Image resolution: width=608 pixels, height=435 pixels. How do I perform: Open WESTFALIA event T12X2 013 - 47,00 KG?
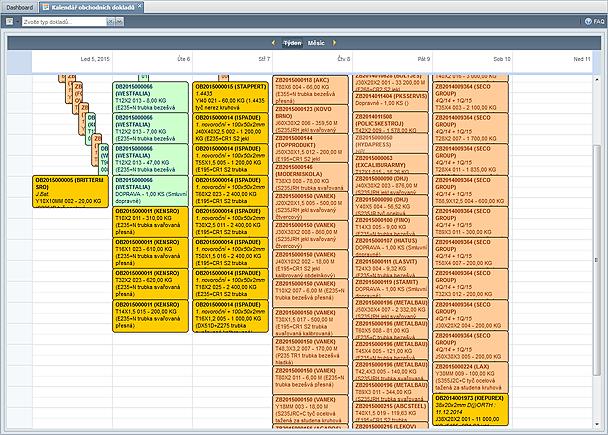150,159
